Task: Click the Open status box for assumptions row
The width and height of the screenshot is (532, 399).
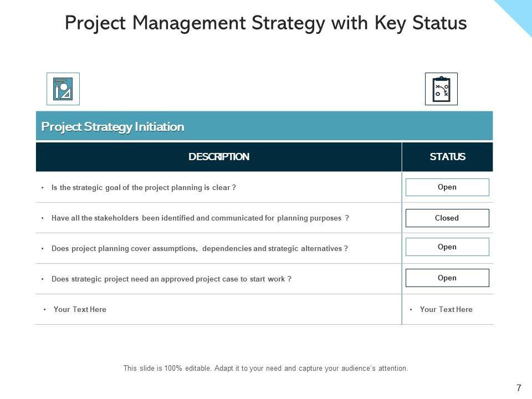Action: click(x=447, y=247)
